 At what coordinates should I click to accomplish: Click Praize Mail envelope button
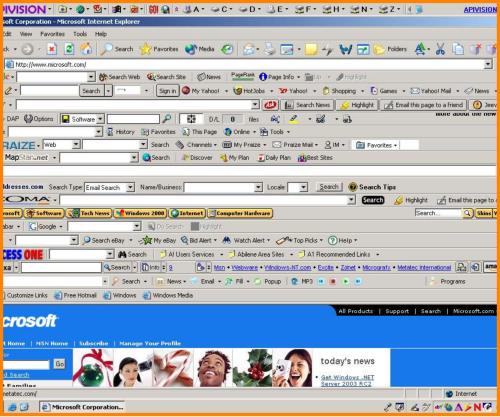293,145
